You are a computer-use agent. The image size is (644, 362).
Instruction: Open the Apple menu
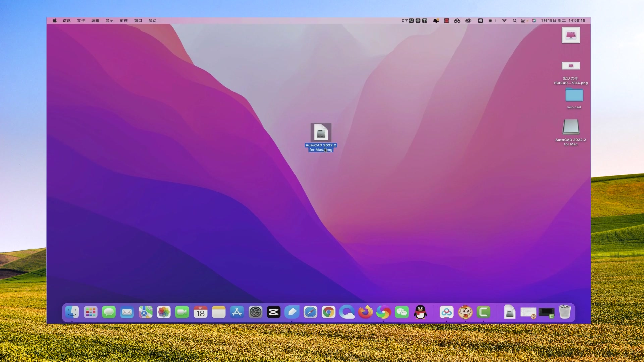click(55, 20)
